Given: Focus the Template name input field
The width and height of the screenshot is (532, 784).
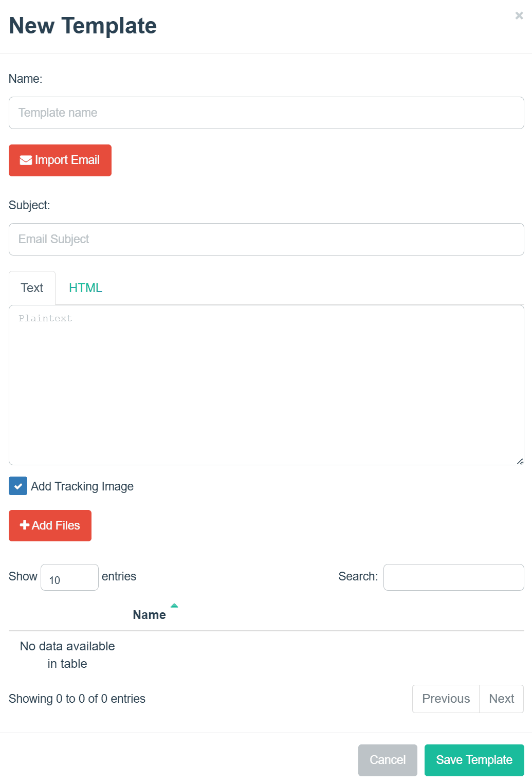Looking at the screenshot, I should click(266, 113).
